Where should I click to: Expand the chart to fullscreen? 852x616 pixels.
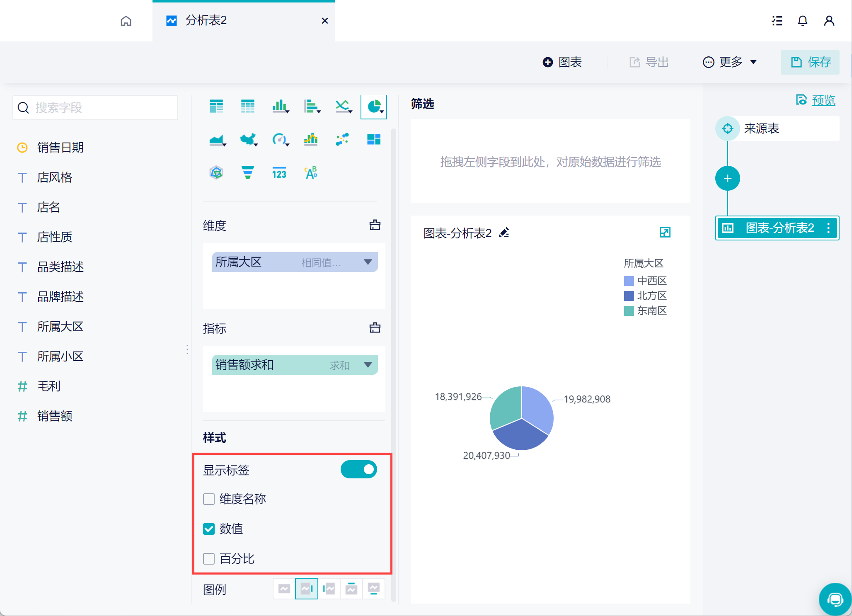(x=665, y=232)
